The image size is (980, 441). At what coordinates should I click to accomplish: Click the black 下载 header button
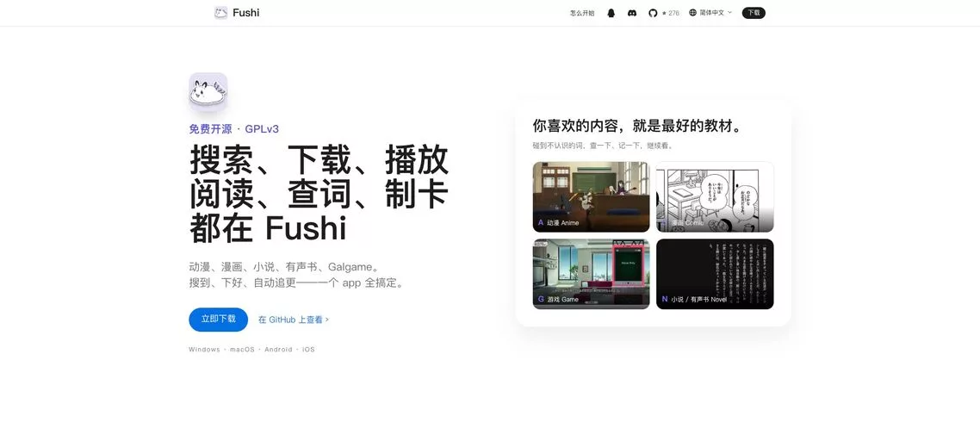pos(754,13)
